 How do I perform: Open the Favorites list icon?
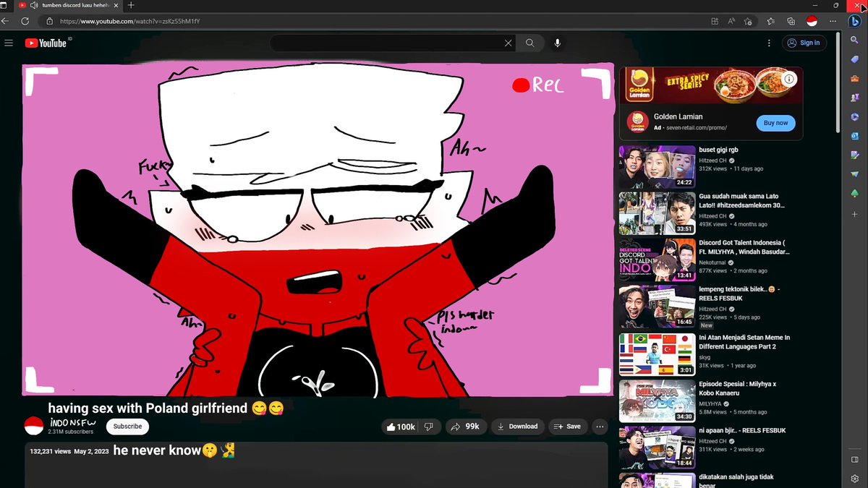(771, 21)
